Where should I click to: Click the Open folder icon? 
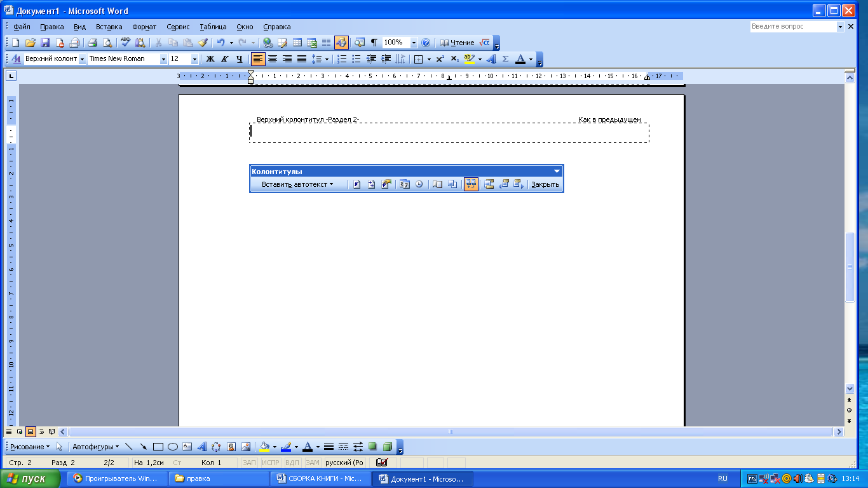[30, 43]
